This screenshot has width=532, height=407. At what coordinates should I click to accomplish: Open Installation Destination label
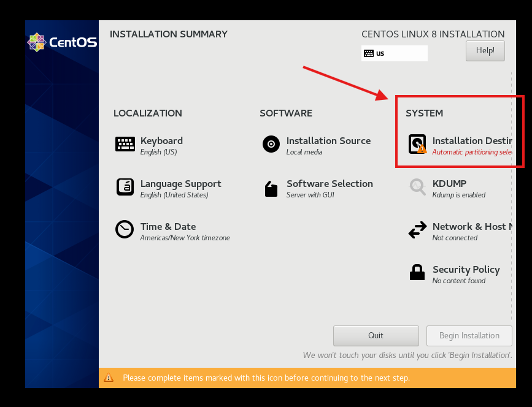pos(472,140)
